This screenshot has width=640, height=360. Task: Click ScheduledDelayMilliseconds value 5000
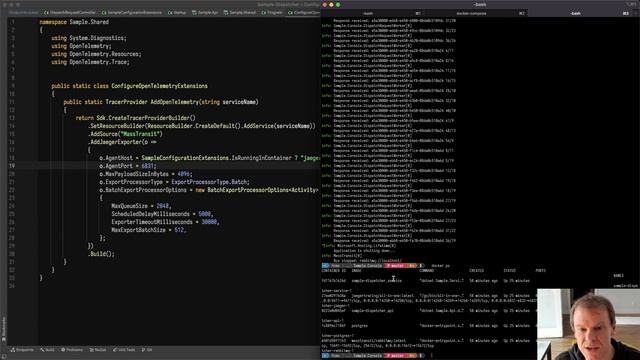pos(204,214)
